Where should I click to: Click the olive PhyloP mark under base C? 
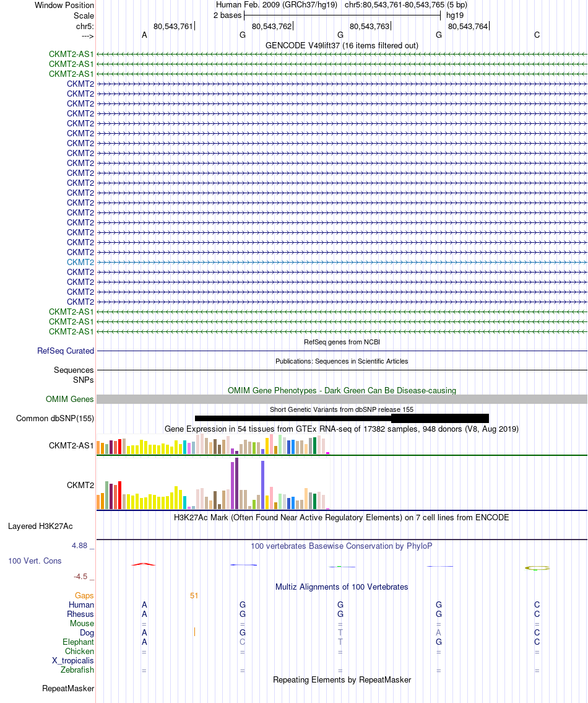(x=537, y=568)
